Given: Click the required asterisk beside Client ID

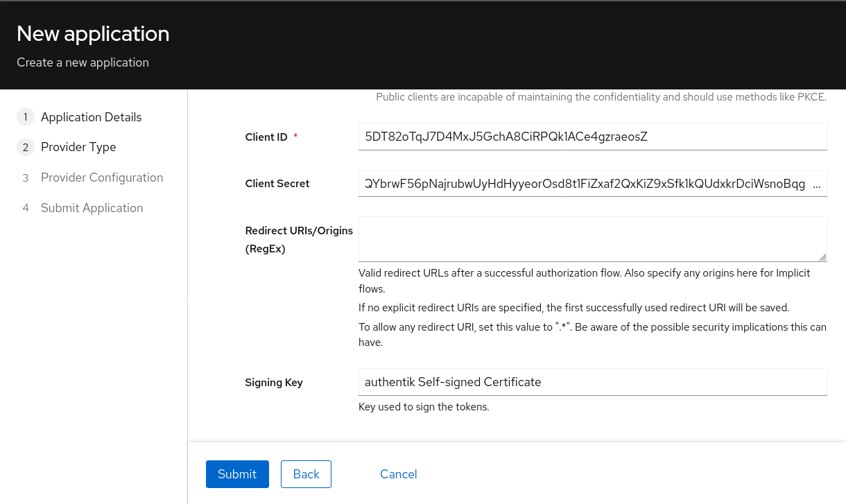Looking at the screenshot, I should pos(295,136).
